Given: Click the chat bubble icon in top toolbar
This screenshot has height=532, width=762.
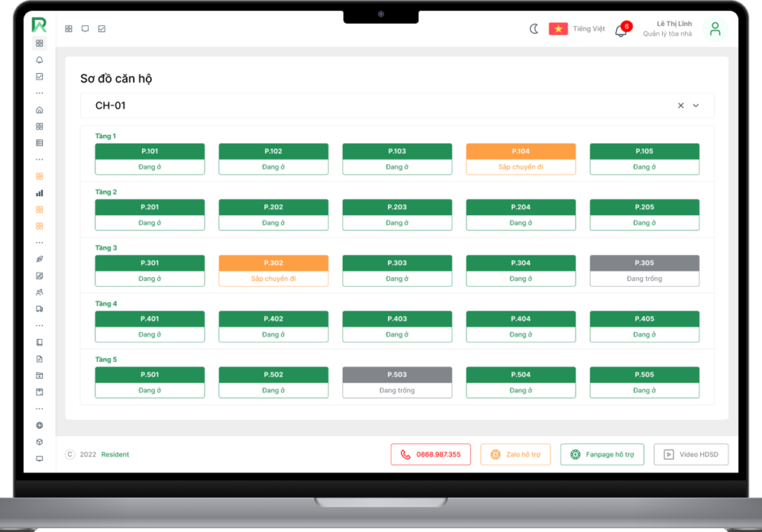Looking at the screenshot, I should (85, 29).
